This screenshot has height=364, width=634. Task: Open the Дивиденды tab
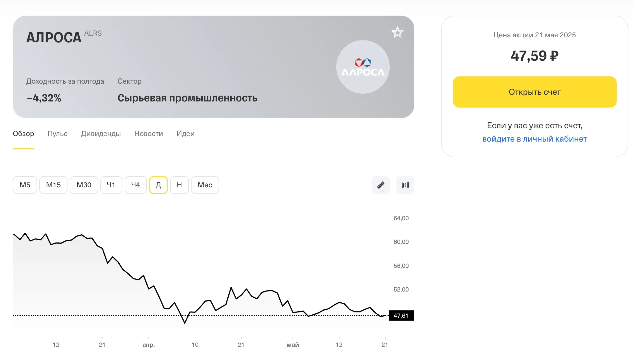click(x=101, y=134)
